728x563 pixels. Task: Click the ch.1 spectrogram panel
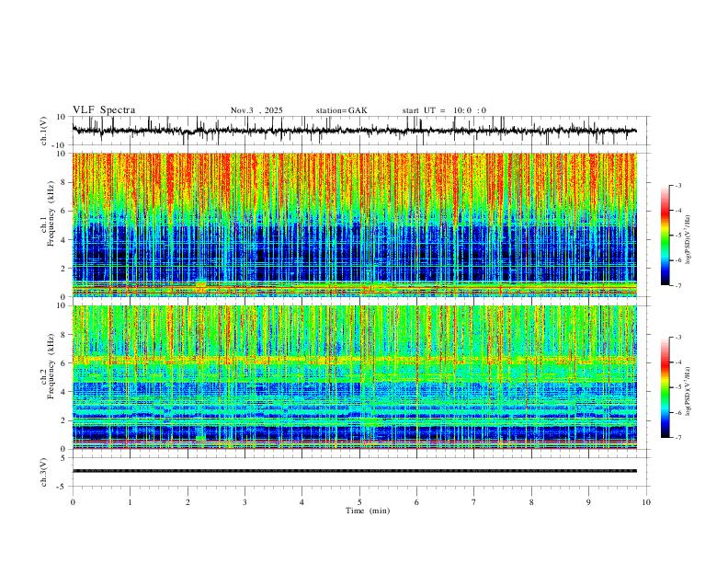[x=354, y=224]
